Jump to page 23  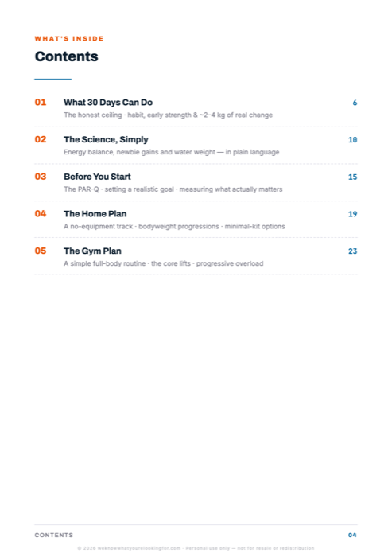tap(352, 251)
